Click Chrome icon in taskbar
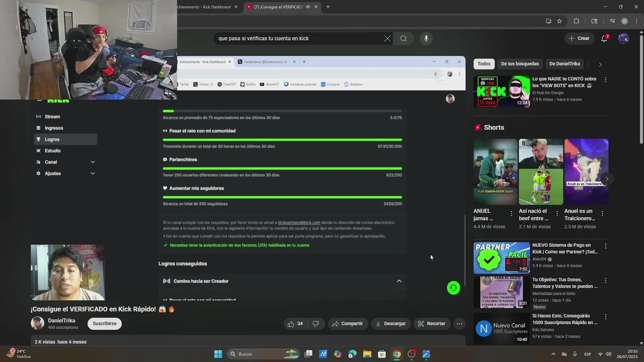This screenshot has height=362, width=644. (x=397, y=354)
